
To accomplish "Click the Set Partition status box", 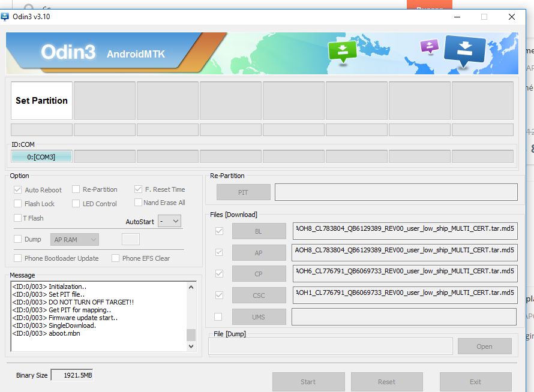I will (41, 101).
